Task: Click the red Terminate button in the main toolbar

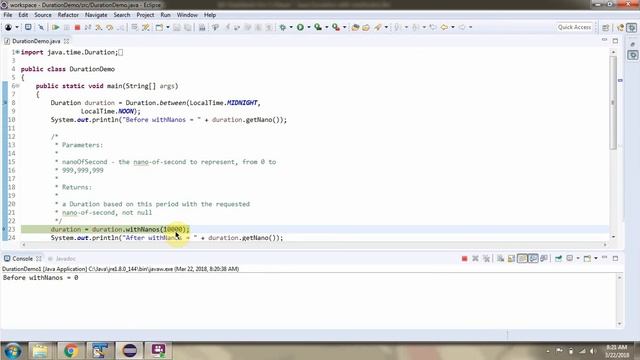Action: coord(77,27)
